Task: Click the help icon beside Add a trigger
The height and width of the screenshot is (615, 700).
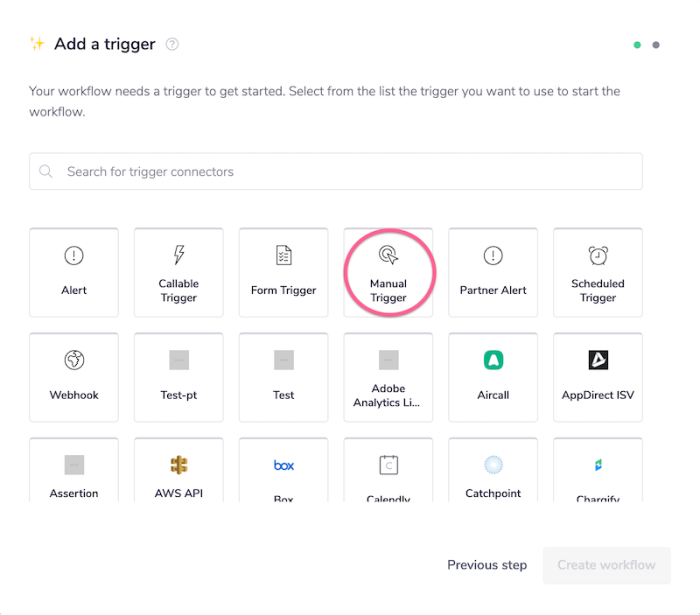Action: [x=173, y=44]
